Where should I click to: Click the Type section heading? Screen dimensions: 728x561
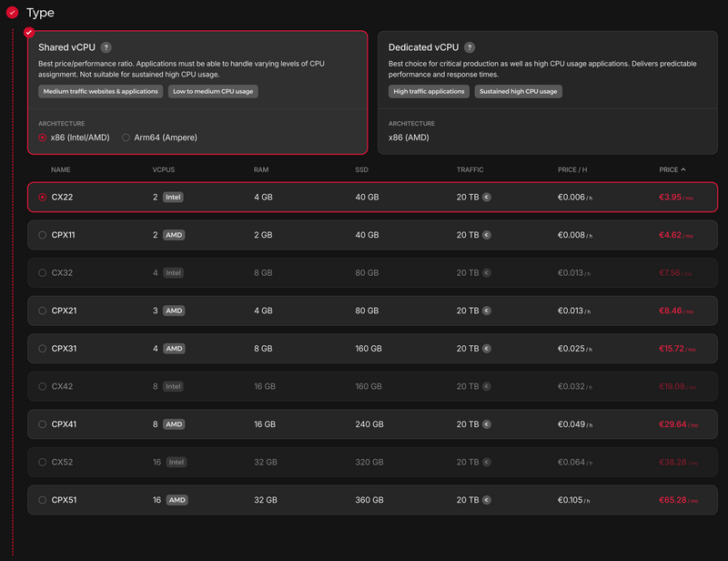tap(40, 13)
